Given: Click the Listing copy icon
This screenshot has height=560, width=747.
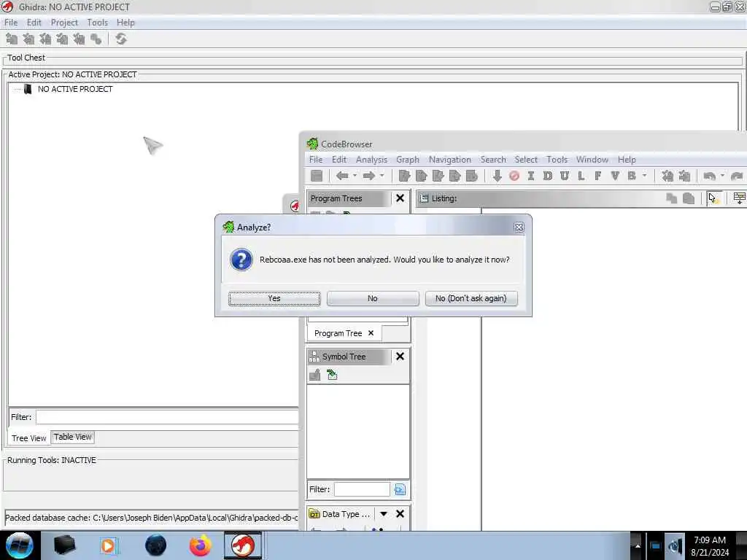Looking at the screenshot, I should pos(672,198).
